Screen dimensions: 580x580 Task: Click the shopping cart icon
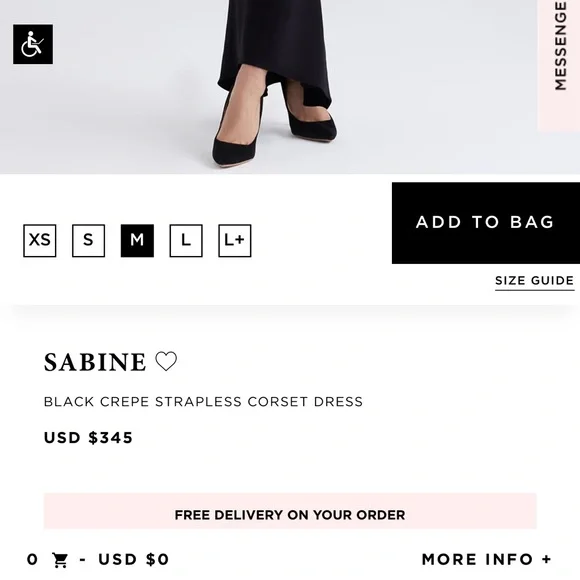(x=60, y=560)
